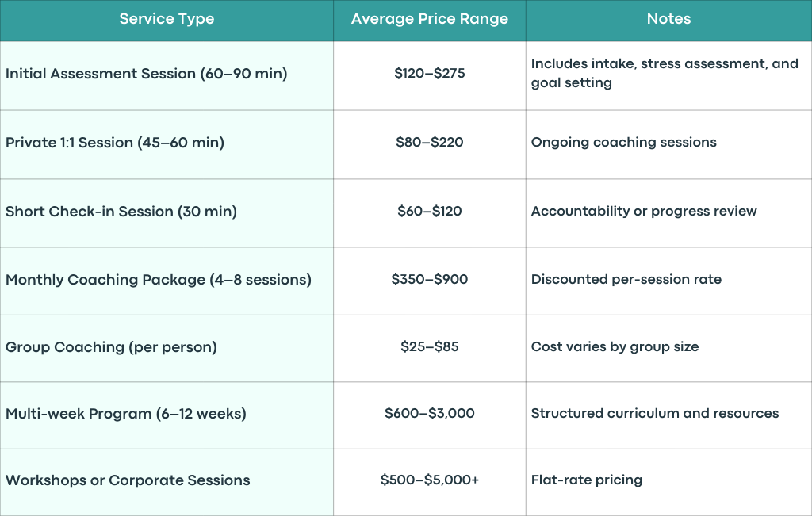
Task: Click the $600–$3,000 price cell
Action: [430, 415]
